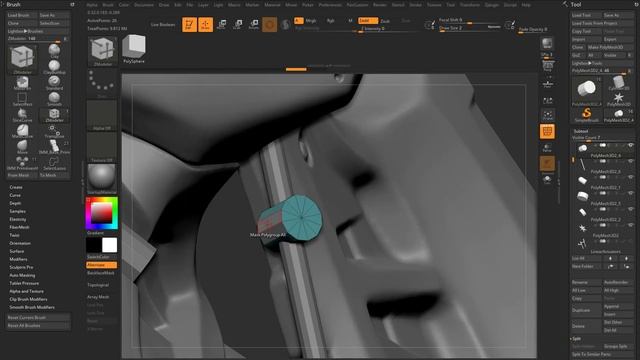Click the gizmo 3D orange-brown button
Image resolution: width=640 pixels, height=360 pixels.
(x=269, y=24)
